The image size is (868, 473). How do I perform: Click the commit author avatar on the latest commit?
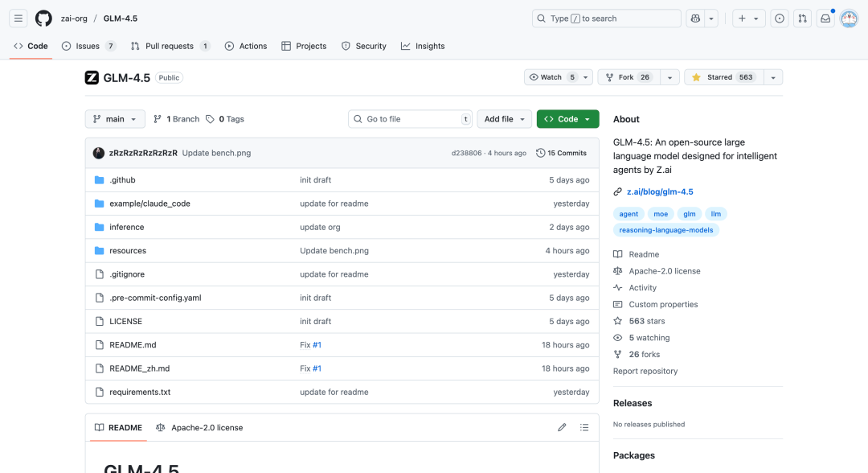99,152
